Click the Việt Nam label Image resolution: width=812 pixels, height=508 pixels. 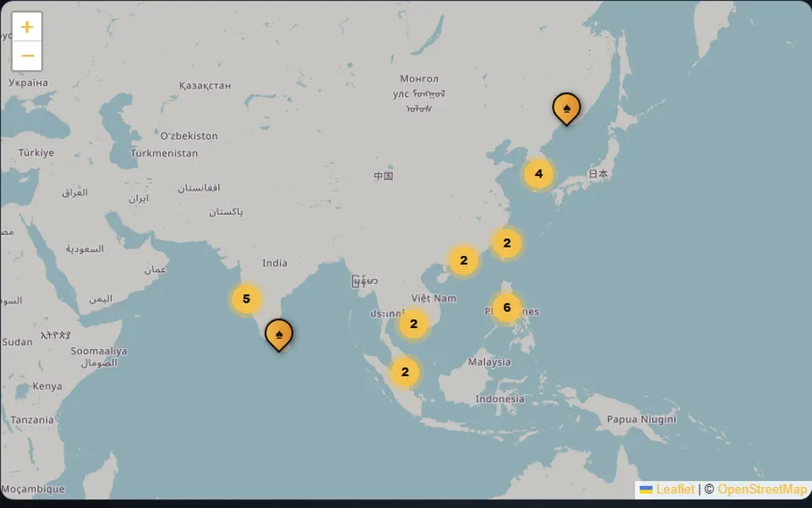pyautogui.click(x=434, y=298)
